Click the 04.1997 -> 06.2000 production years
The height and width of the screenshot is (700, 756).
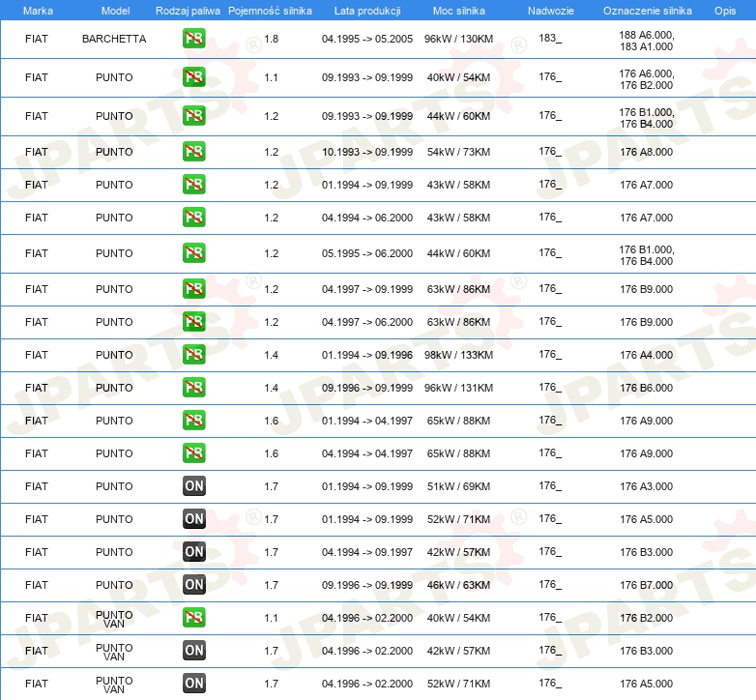click(x=367, y=322)
